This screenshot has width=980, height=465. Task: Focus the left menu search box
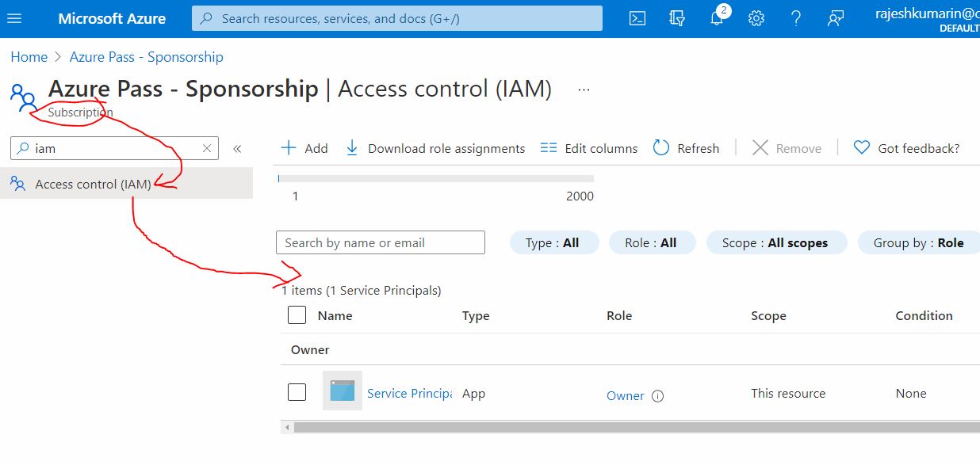click(x=115, y=148)
